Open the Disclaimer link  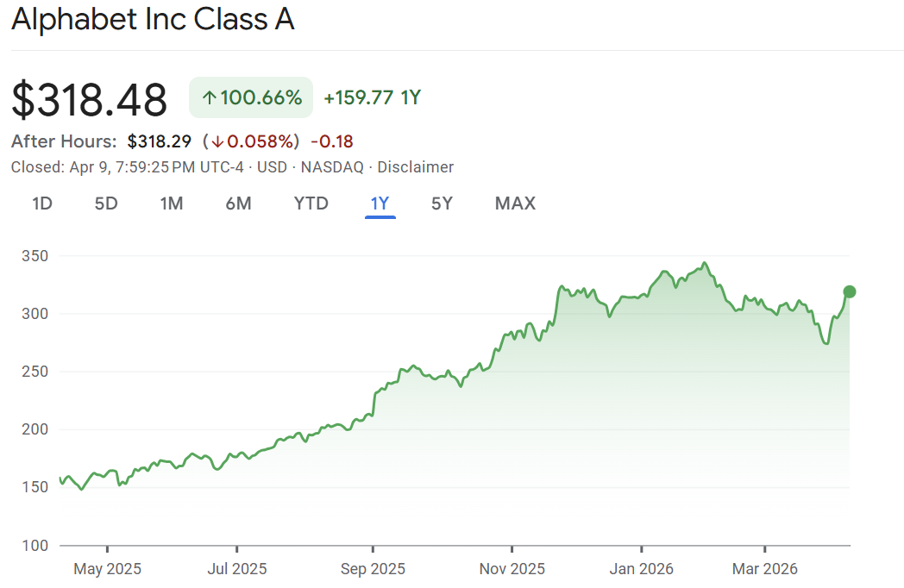pyautogui.click(x=416, y=167)
